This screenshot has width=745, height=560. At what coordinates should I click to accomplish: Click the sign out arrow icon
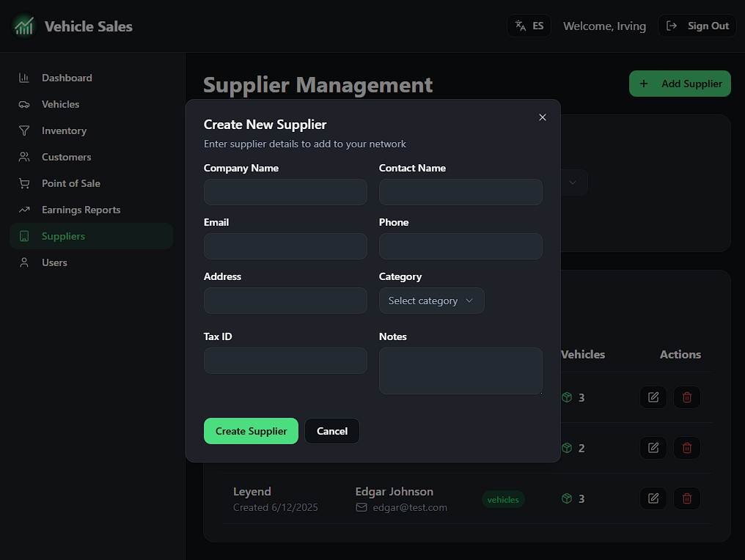click(x=672, y=26)
